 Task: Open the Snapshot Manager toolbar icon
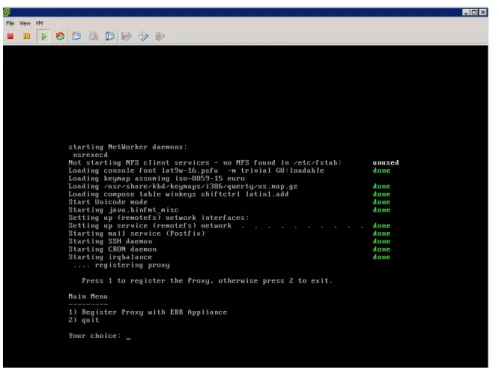click(x=110, y=36)
